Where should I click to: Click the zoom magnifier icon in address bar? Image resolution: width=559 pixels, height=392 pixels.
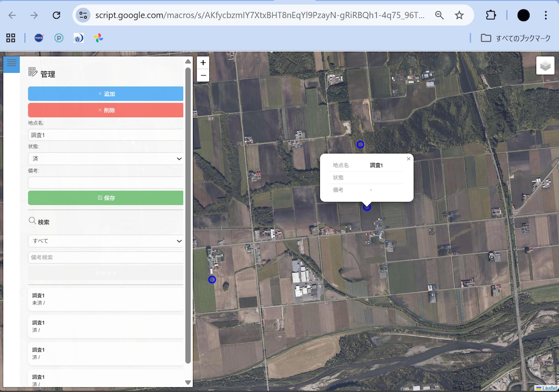439,15
